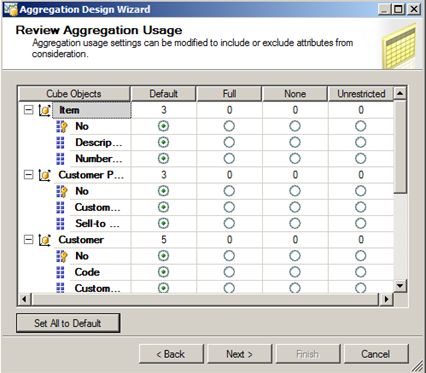Click the horizontal scrollbar left arrow
This screenshot has height=373, width=426.
tap(24, 299)
